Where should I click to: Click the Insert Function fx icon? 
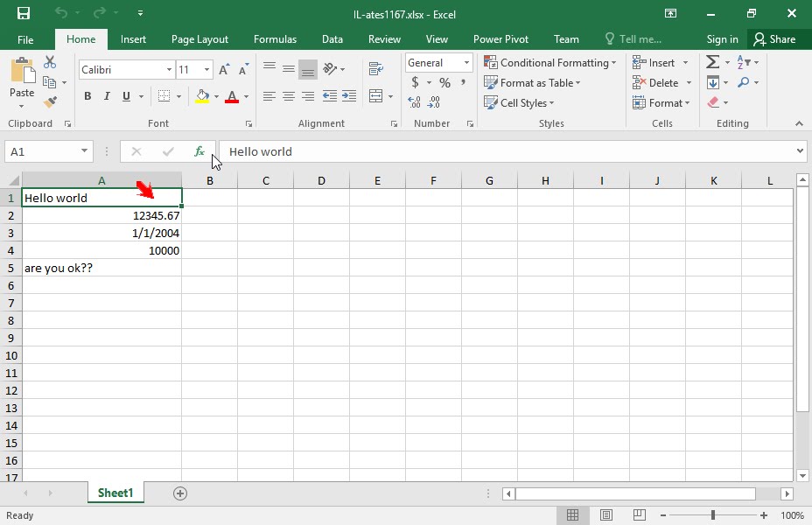(199, 151)
